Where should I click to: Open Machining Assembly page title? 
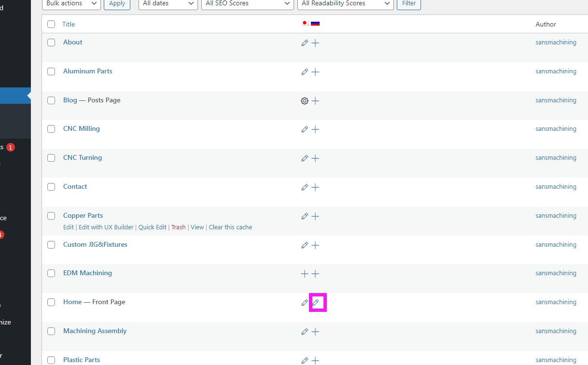point(95,331)
